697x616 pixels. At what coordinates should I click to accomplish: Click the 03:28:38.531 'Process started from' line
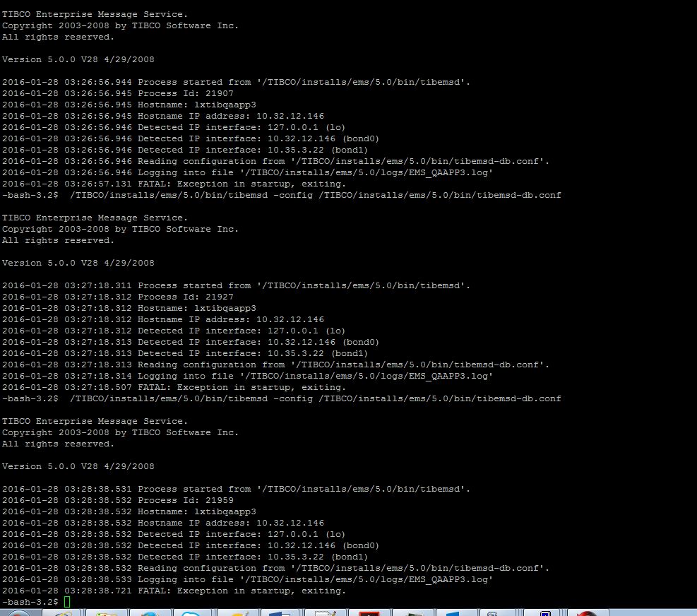[236, 489]
